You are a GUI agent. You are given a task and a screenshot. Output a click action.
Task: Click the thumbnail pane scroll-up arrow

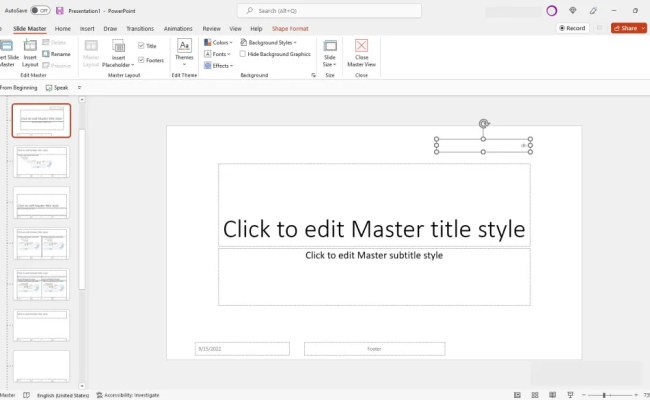coord(82,99)
